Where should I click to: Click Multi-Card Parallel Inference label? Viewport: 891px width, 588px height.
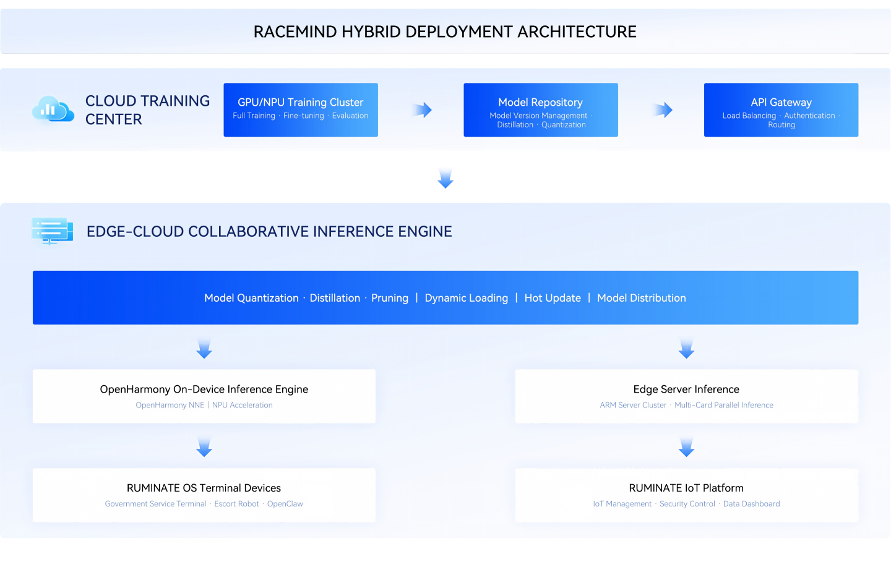point(724,405)
